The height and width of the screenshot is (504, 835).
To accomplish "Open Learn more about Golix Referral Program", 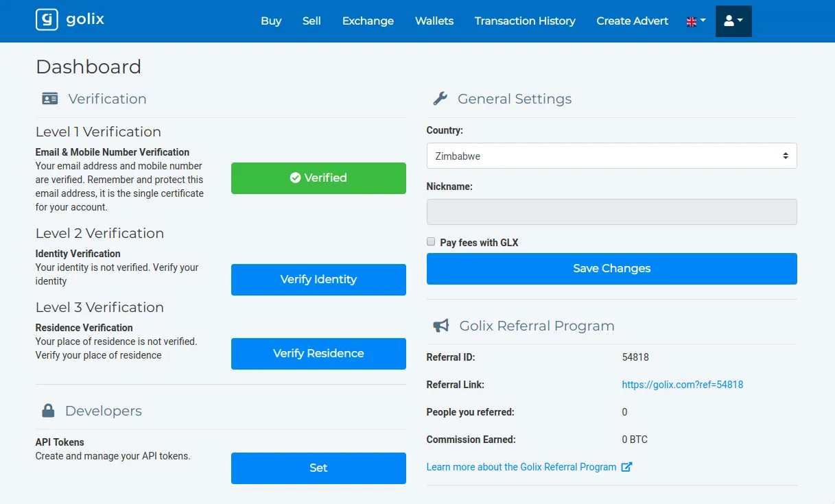I will (x=521, y=467).
